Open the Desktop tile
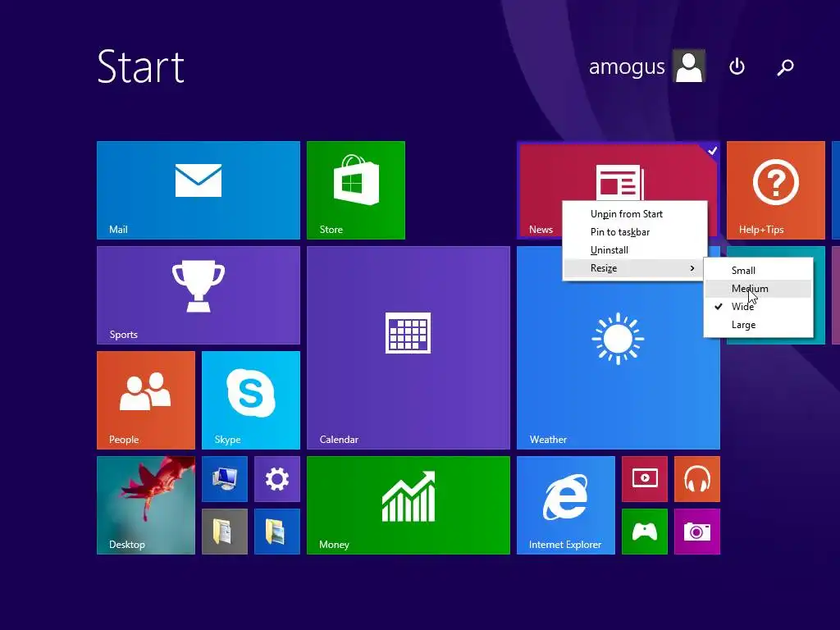Screen dimensions: 840x630 (x=146, y=505)
